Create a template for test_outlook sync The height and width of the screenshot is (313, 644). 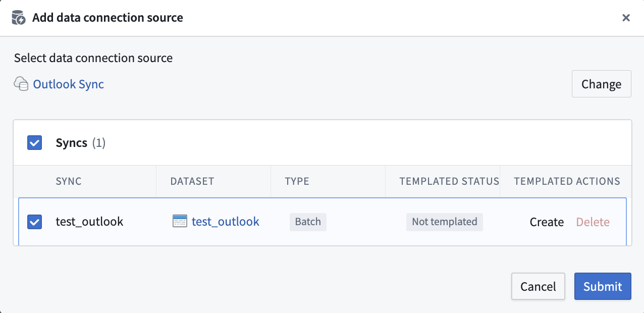tap(547, 222)
